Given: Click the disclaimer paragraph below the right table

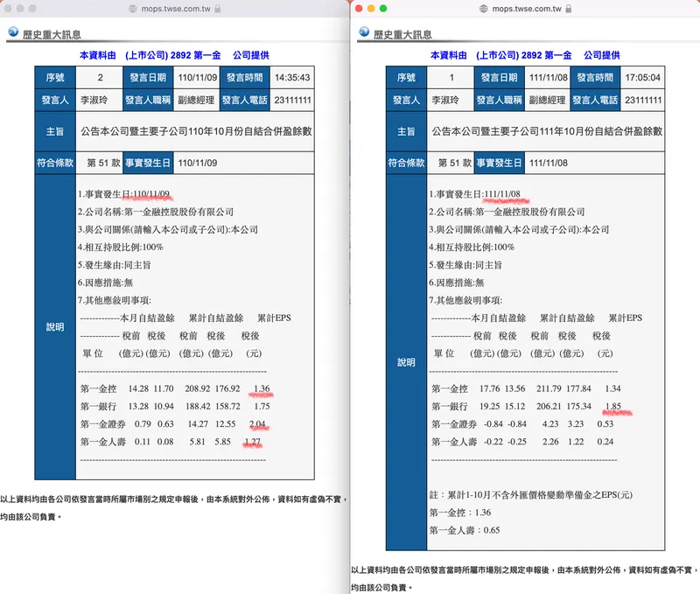Looking at the screenshot, I should coord(525,578).
